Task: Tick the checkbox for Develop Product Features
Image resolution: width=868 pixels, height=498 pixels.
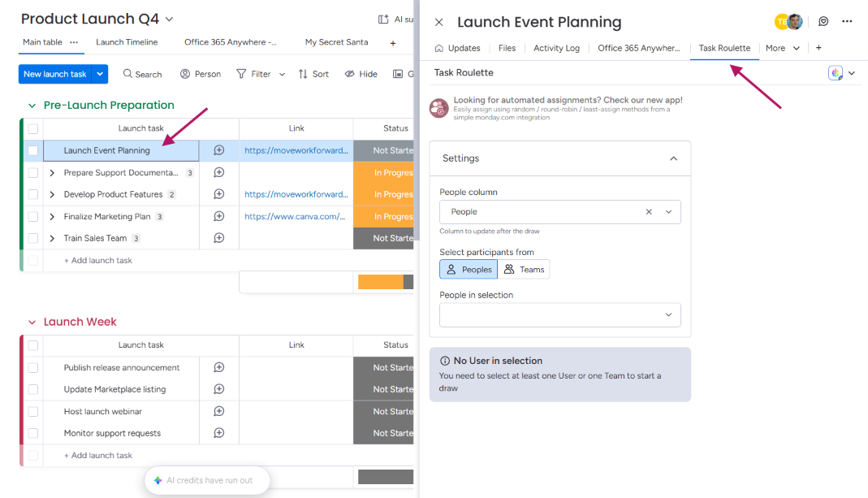Action: 33,194
